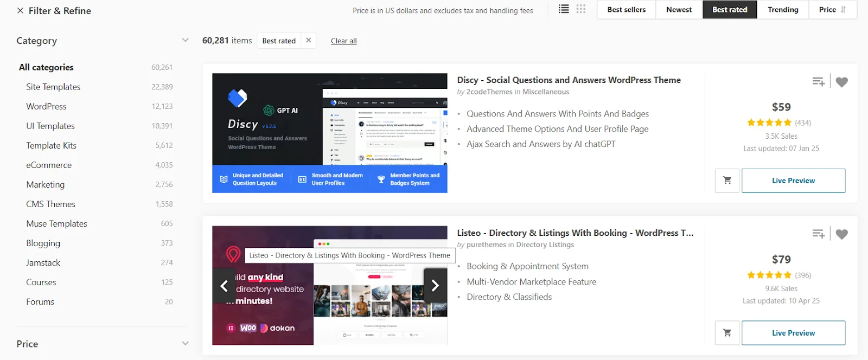The image size is (868, 360).
Task: Filter by Courses category
Action: [41, 282]
